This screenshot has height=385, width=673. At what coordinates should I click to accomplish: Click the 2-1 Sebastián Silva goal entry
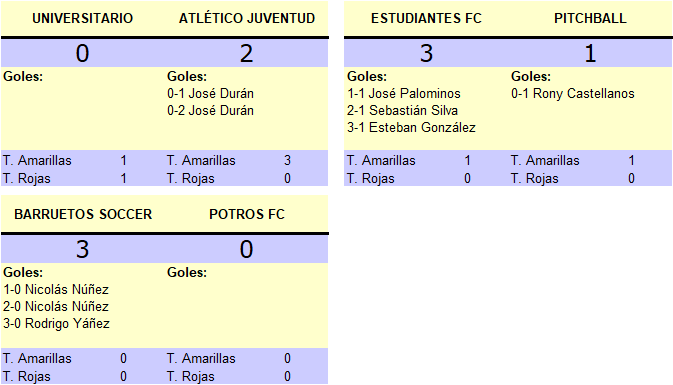(402, 110)
